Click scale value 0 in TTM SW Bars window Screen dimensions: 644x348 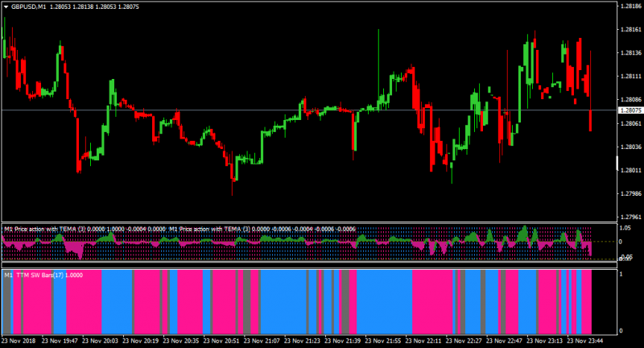click(621, 331)
